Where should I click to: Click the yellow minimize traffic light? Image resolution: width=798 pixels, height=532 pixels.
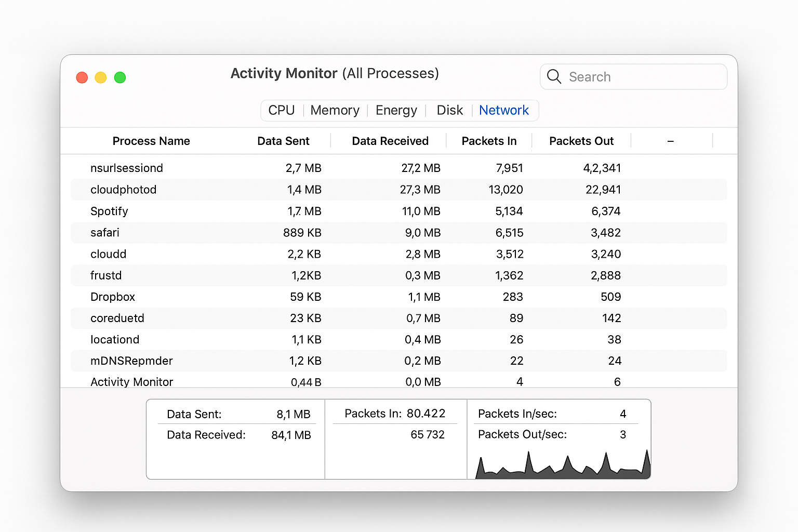pos(100,77)
